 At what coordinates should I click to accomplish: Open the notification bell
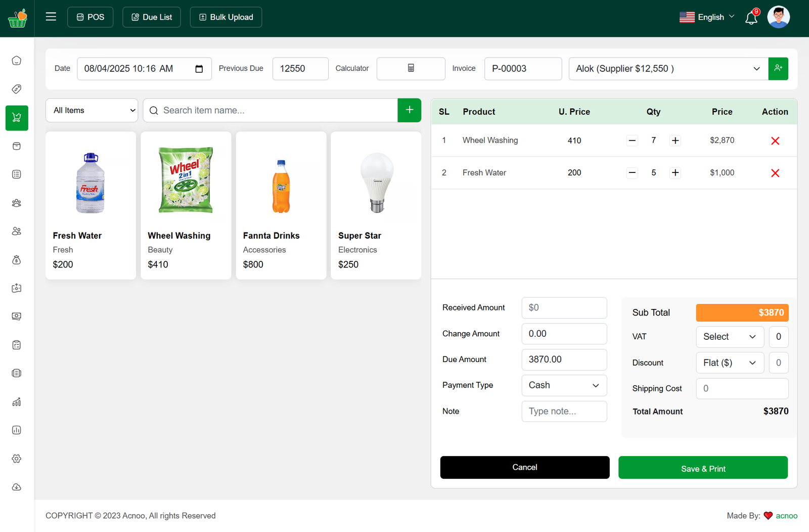click(751, 18)
